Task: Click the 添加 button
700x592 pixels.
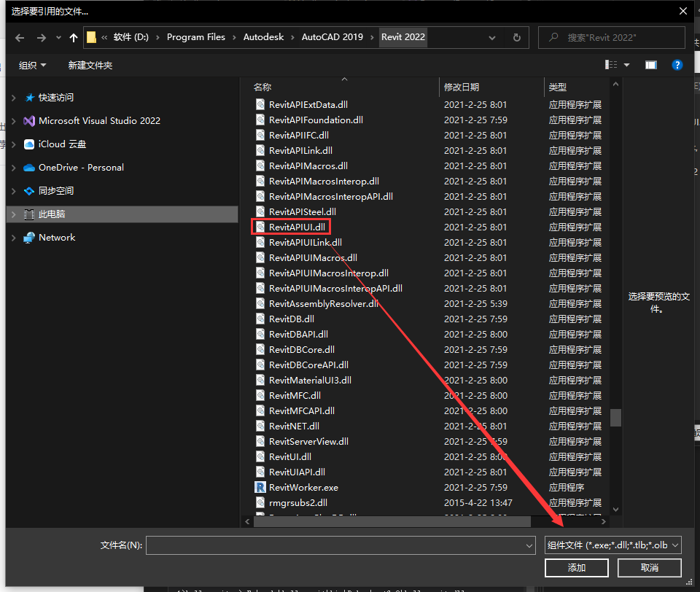Action: tap(576, 568)
